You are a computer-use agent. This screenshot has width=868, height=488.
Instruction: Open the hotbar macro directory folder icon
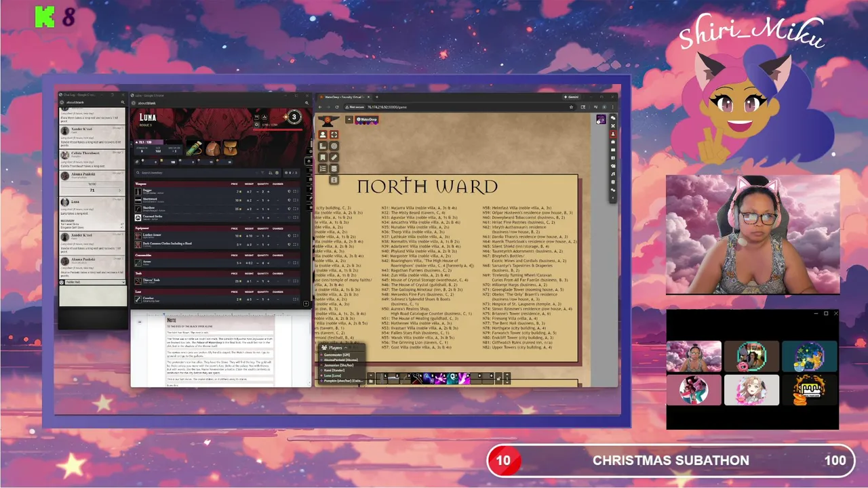point(371,382)
